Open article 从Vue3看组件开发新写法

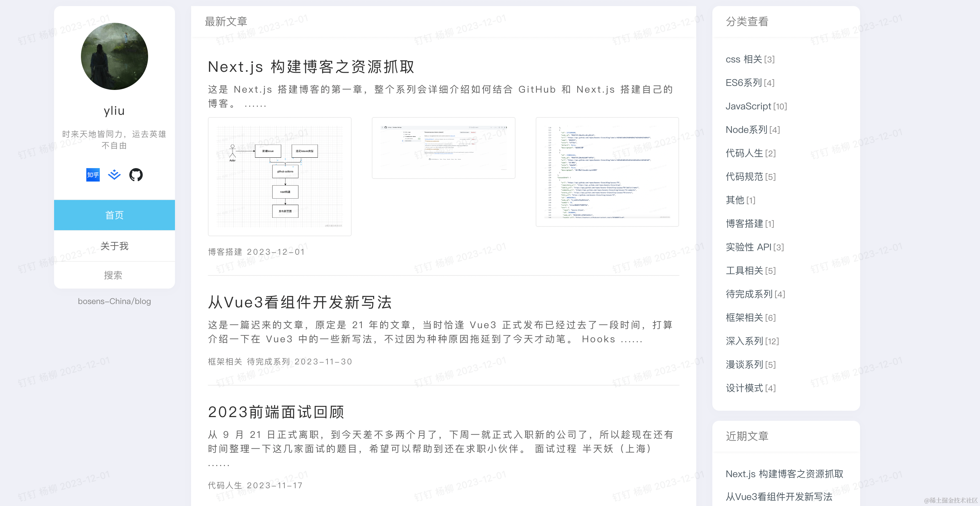(x=301, y=303)
